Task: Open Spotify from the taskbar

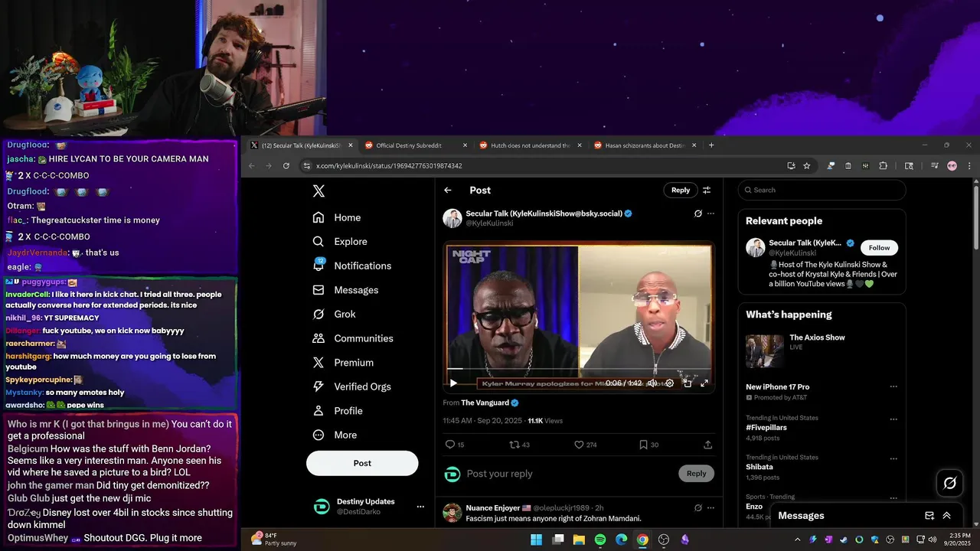Action: pyautogui.click(x=599, y=540)
